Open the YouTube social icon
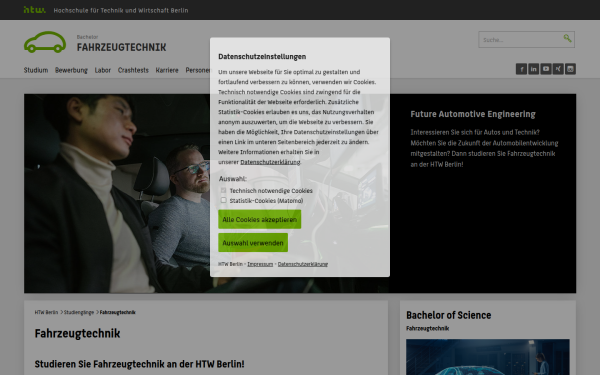 pyautogui.click(x=546, y=69)
